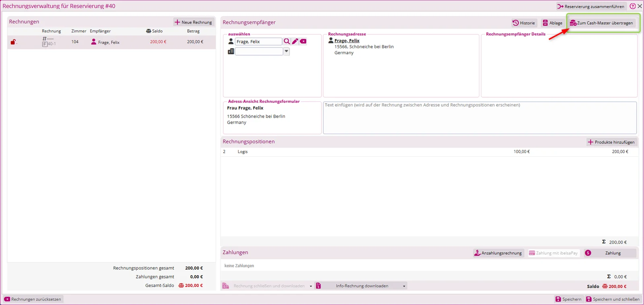Viewport: 644px width, 305px height.
Task: Click the pencil edit icon for recipient
Action: [x=295, y=41]
